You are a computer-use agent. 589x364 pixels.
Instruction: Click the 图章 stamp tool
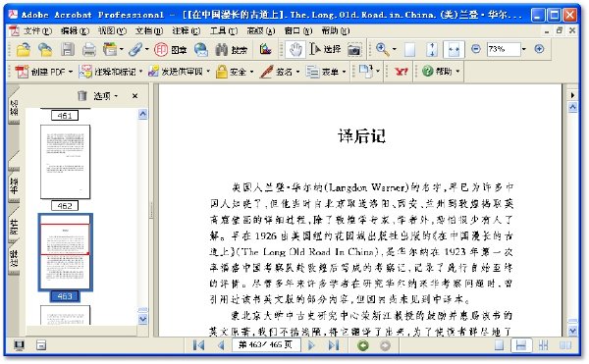point(170,49)
